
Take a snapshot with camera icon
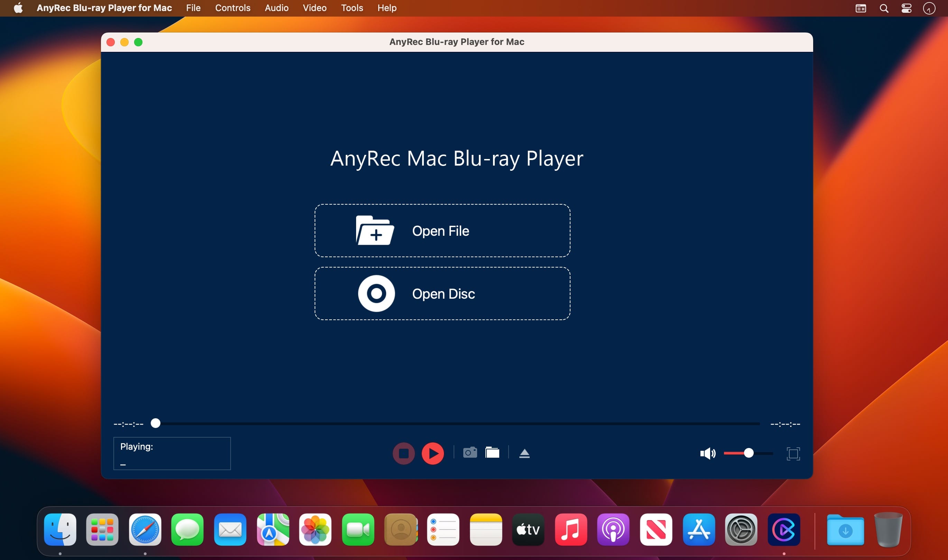pyautogui.click(x=470, y=452)
